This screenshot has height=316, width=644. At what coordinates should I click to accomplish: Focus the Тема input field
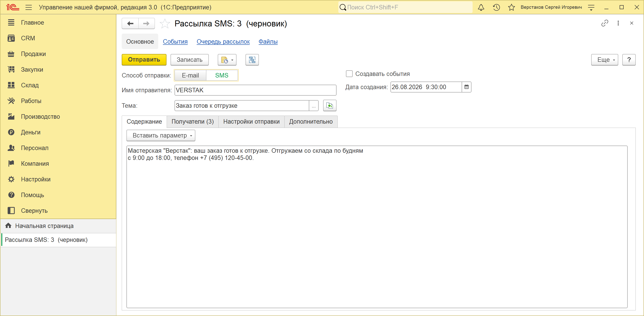[x=242, y=105]
